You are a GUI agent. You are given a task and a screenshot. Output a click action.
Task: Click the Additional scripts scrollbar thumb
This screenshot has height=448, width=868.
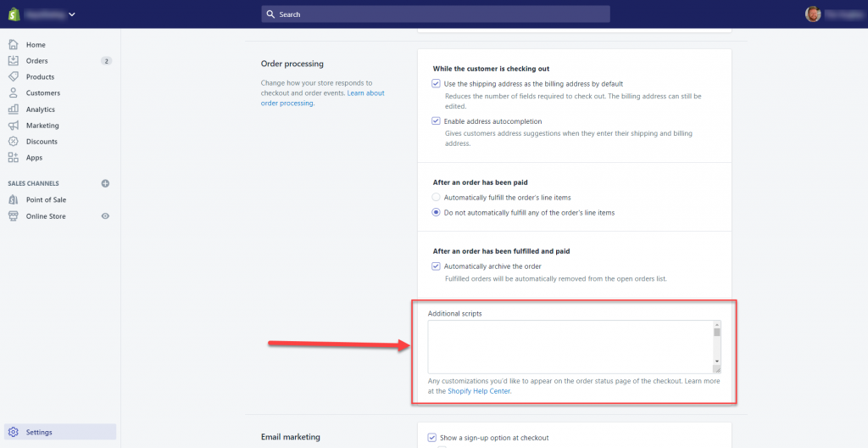717,332
